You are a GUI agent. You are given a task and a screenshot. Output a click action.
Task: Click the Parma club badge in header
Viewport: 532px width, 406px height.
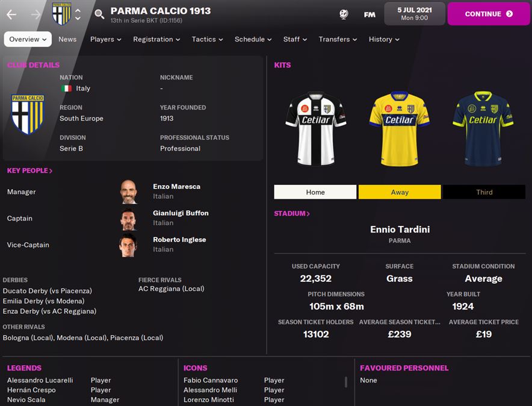(62, 14)
